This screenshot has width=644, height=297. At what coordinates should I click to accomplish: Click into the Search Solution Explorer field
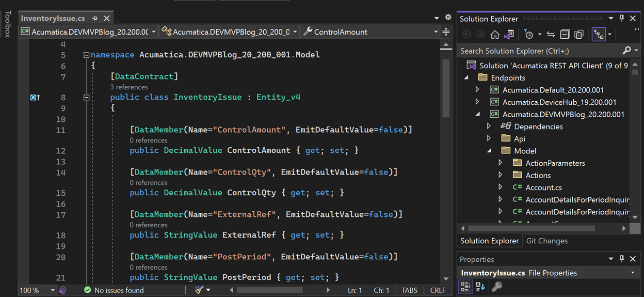tap(539, 51)
